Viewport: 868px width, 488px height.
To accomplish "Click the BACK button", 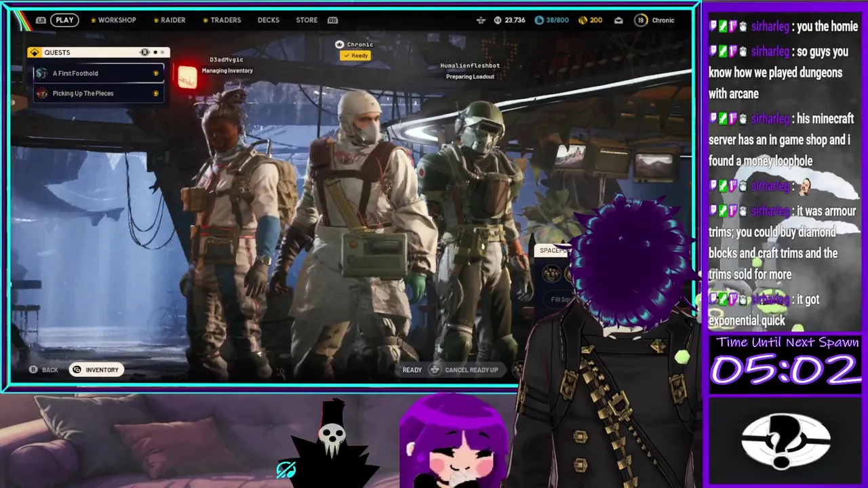I will pyautogui.click(x=50, y=370).
